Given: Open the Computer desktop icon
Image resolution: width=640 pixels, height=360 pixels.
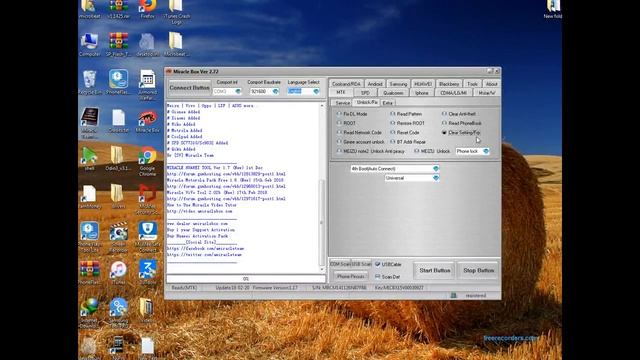Looking at the screenshot, I should coord(89,45).
